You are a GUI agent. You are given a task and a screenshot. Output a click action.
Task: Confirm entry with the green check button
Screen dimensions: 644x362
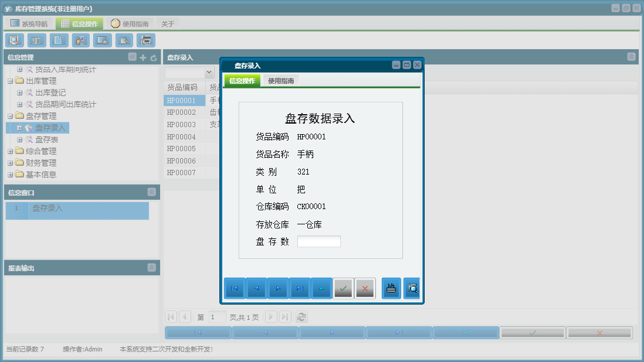pos(343,288)
